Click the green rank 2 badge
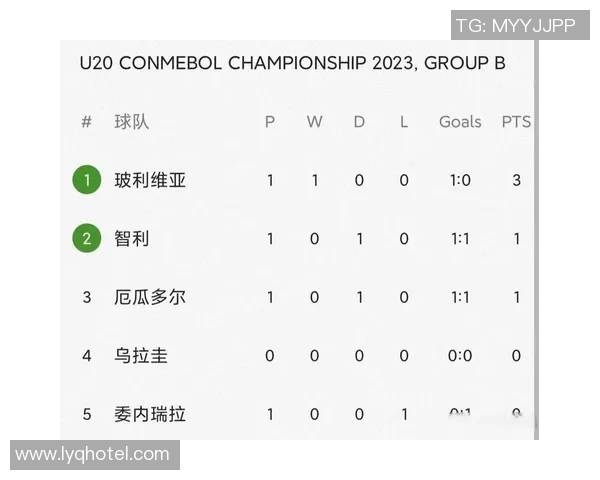 87,238
